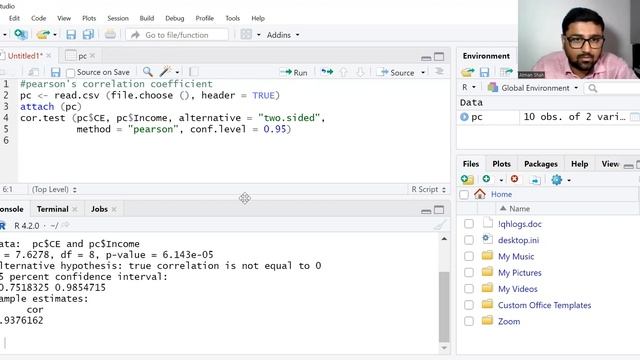Viewport: 640px width, 360px height.
Task: Click the Source button
Action: tap(396, 72)
